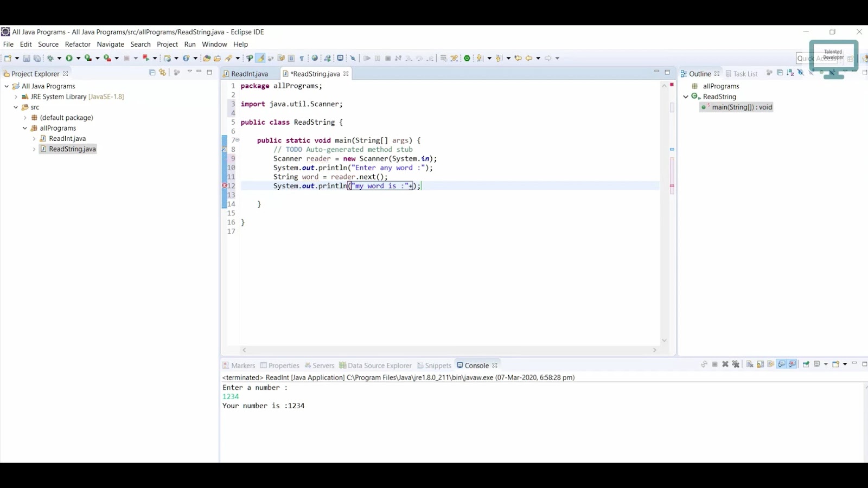Toggle Sort alphabetically in Outline
868x488 pixels.
[x=790, y=73]
